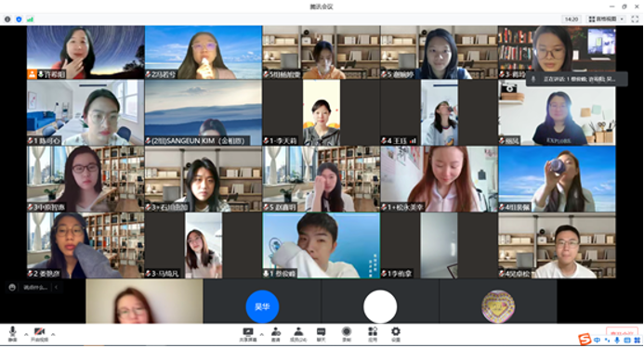The height and width of the screenshot is (348, 644).
Task: Expand video options arrow beside camera
Action: pos(53,334)
